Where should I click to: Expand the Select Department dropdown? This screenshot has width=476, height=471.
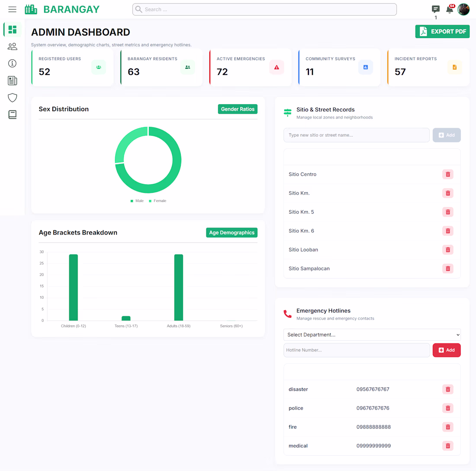click(x=372, y=335)
